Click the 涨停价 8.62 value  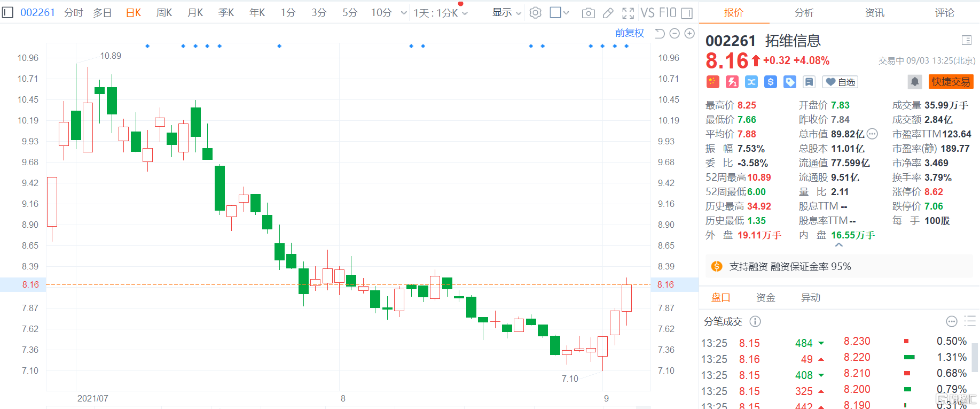coord(934,192)
